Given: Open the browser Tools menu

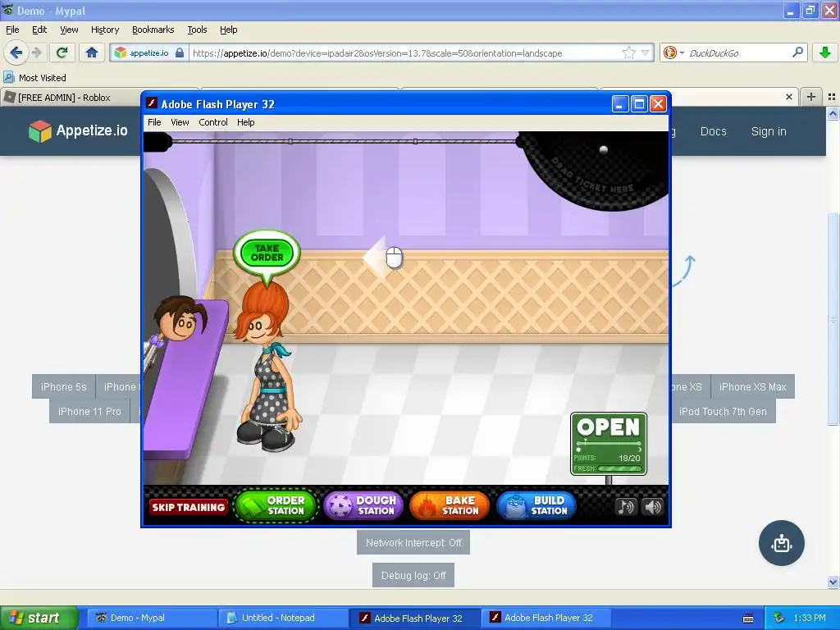Looking at the screenshot, I should [197, 30].
